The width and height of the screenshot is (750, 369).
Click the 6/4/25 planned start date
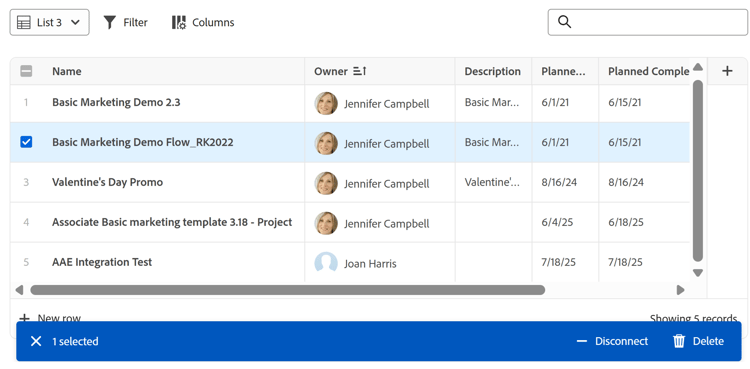557,222
